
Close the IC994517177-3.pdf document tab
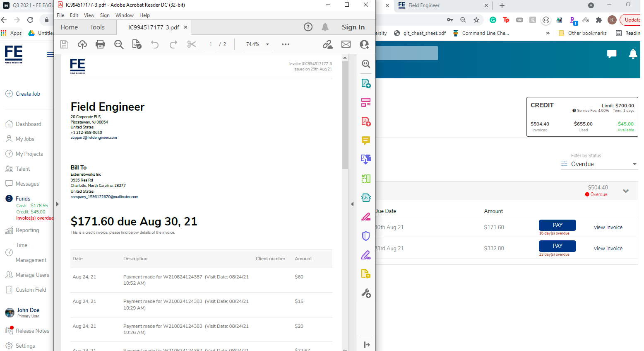pyautogui.click(x=185, y=27)
